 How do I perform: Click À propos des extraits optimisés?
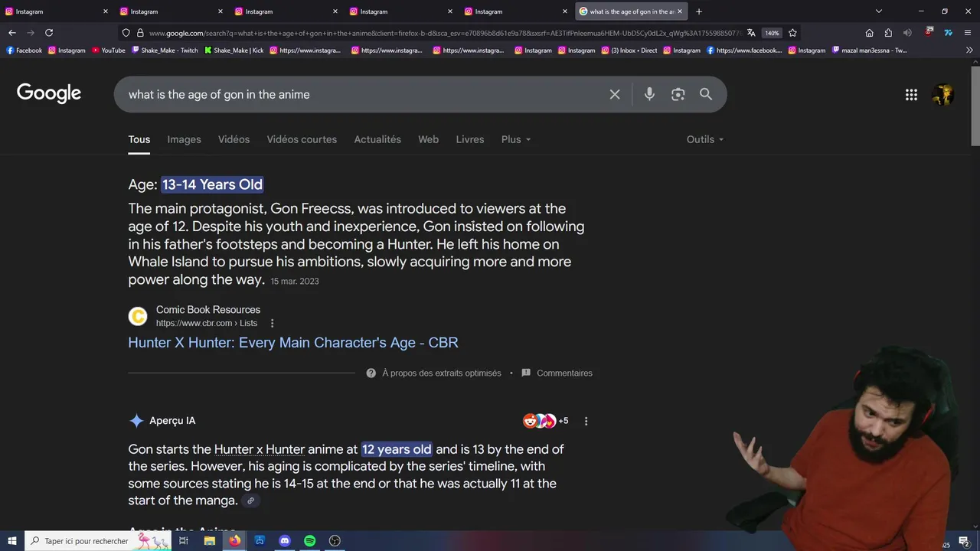point(441,373)
